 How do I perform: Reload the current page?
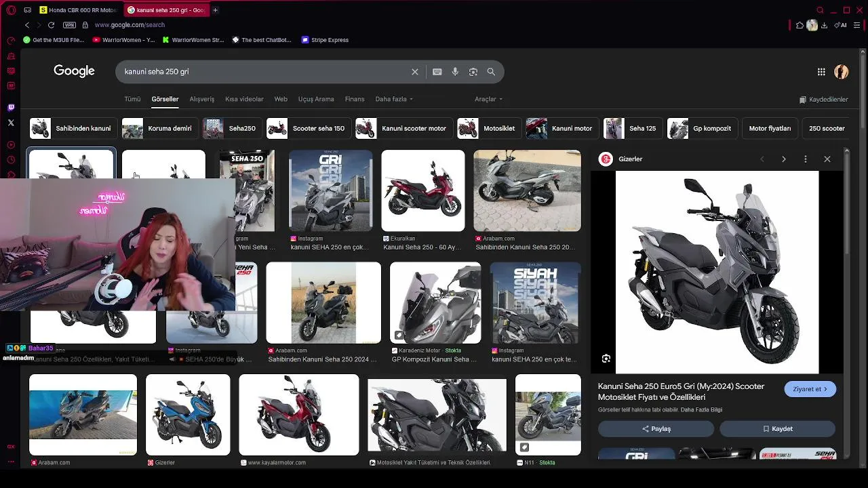click(x=51, y=25)
